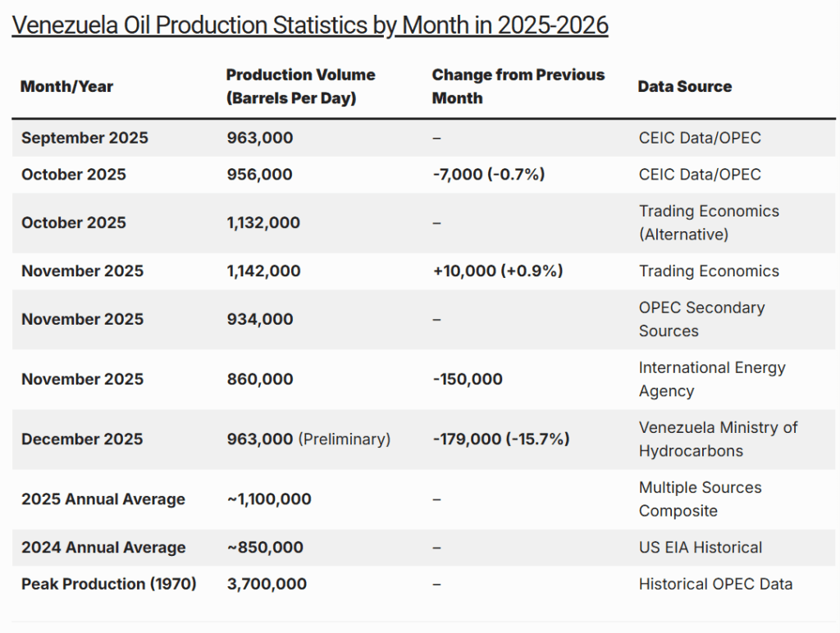Click the International Energy Agency source
Screen dimensions: 840x633
711,379
